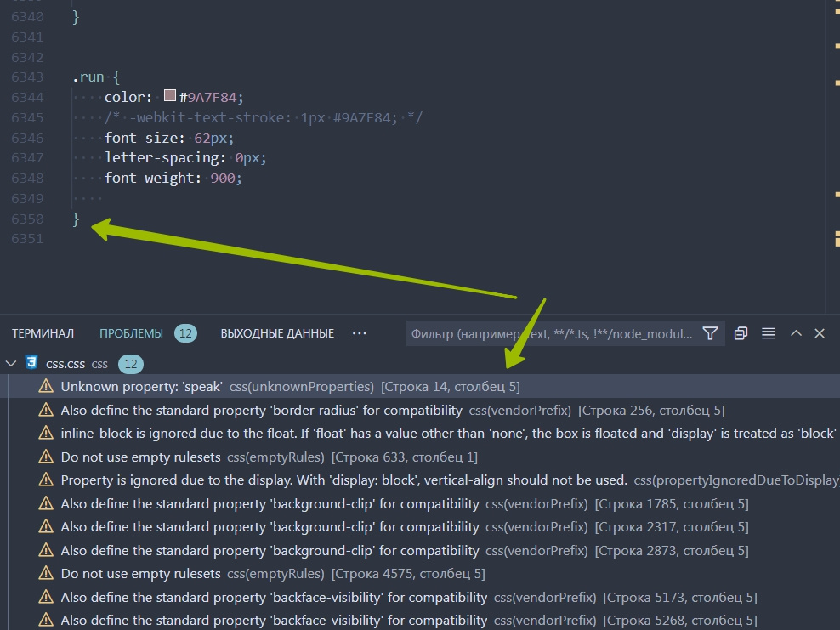Screen dimensions: 840x630
Task: Click closing brace on line 6350
Action: point(76,219)
